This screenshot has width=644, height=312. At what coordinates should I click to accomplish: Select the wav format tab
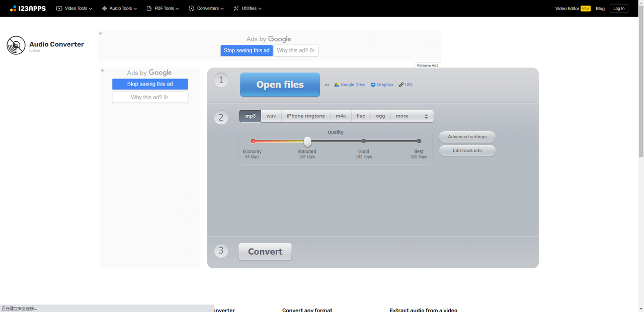click(271, 116)
